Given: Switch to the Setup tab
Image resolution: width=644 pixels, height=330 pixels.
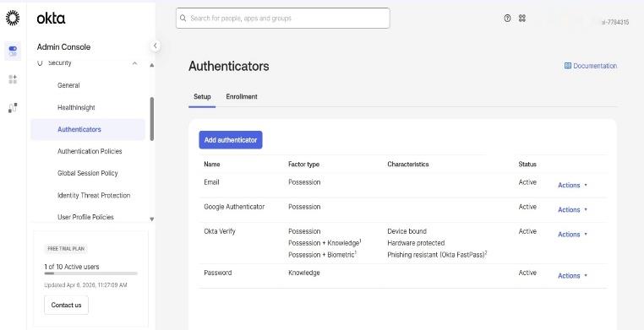Looking at the screenshot, I should click(x=202, y=97).
